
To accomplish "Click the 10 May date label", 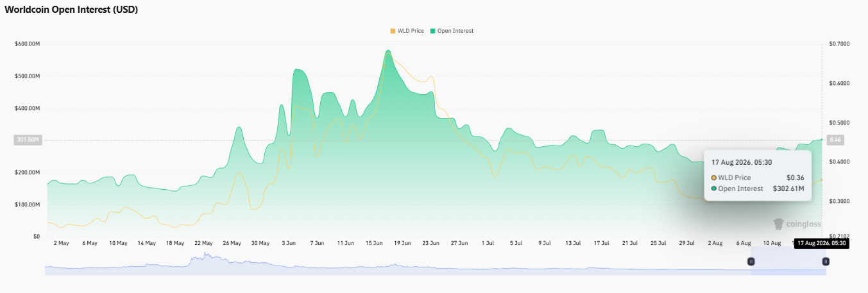I will (x=118, y=244).
